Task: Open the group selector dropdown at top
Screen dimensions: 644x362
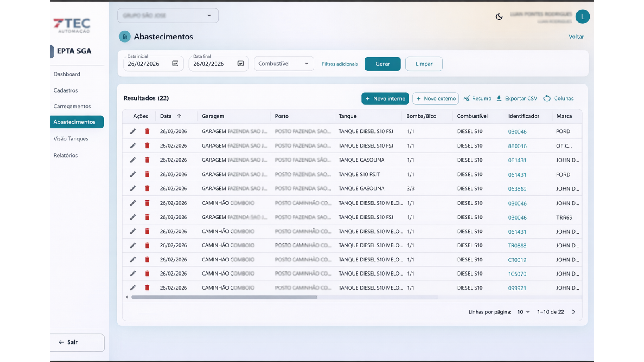Action: point(168,16)
